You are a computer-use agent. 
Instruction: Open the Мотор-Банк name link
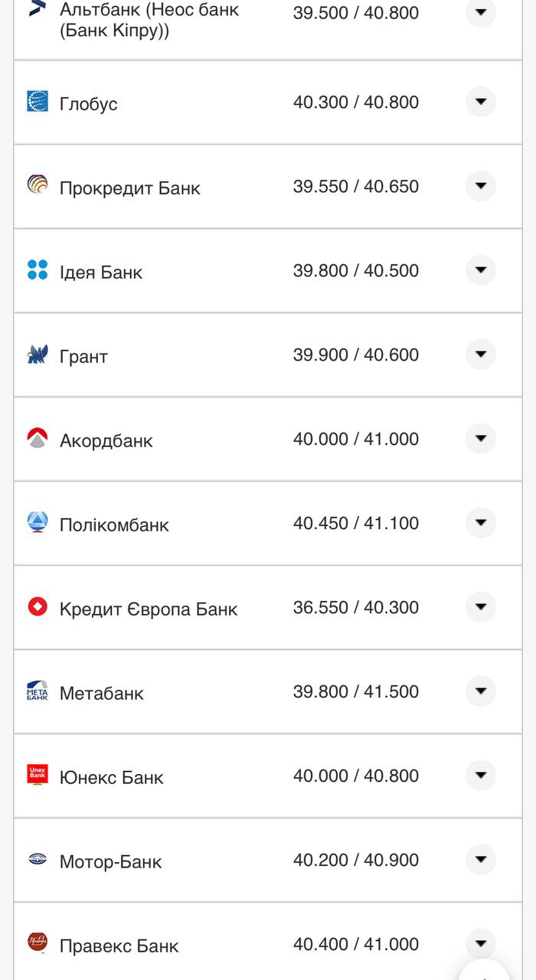pos(111,862)
